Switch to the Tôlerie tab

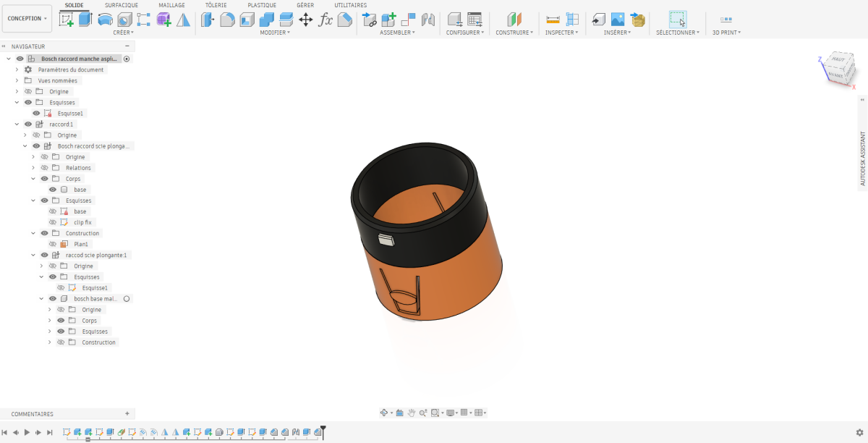click(216, 5)
